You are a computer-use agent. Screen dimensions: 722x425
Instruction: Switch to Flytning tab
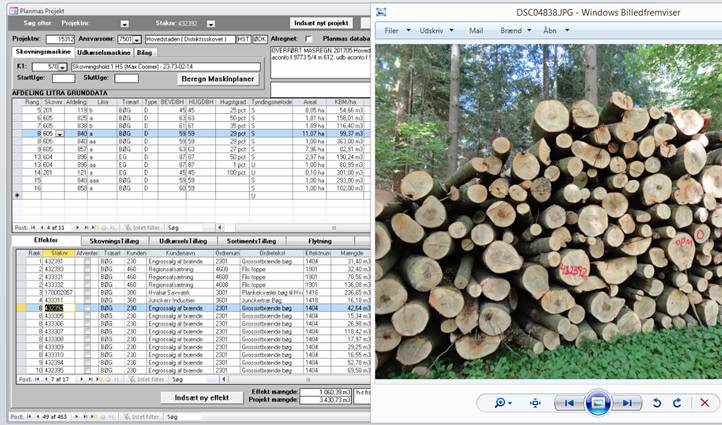coord(320,241)
